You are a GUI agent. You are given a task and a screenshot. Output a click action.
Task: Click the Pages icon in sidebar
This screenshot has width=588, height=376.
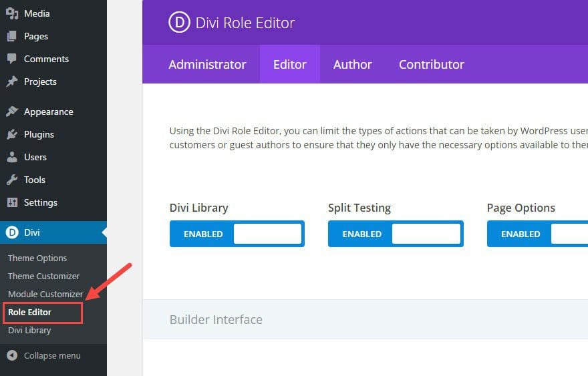click(x=12, y=36)
